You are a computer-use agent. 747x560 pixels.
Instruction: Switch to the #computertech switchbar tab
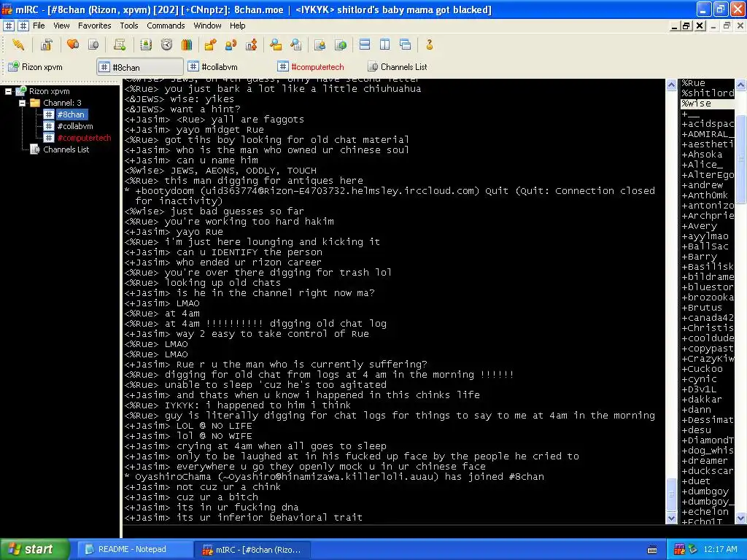tap(318, 67)
